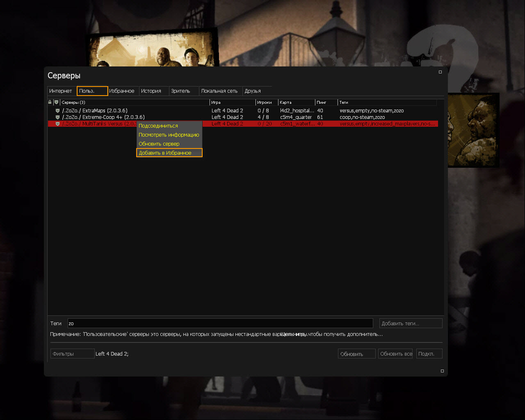525x420 pixels.
Task: Switch to the Избранное tab
Action: [x=122, y=91]
